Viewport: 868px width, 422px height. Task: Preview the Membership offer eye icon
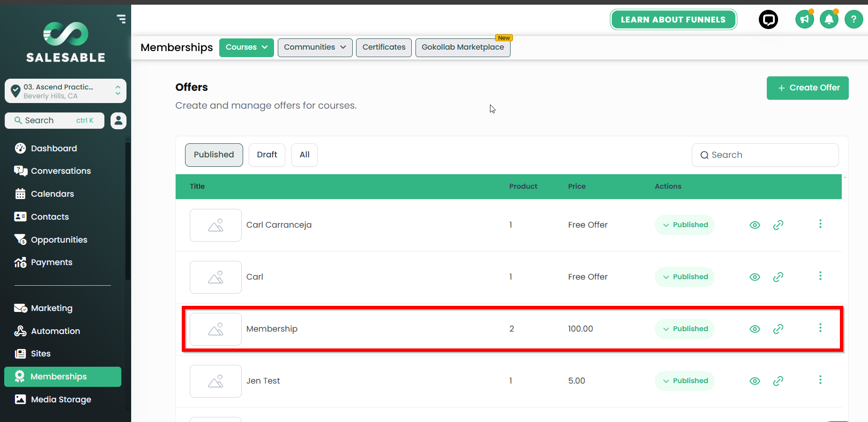click(x=755, y=329)
